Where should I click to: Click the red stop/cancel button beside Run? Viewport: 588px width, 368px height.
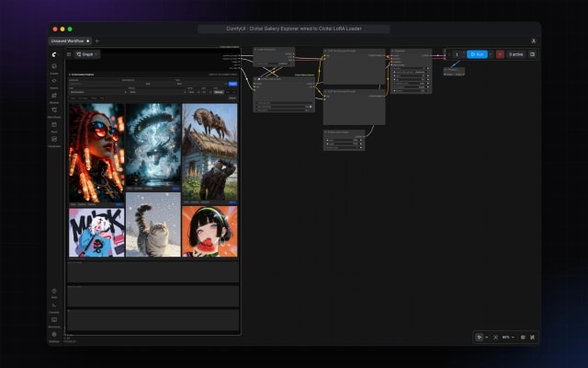(x=500, y=54)
